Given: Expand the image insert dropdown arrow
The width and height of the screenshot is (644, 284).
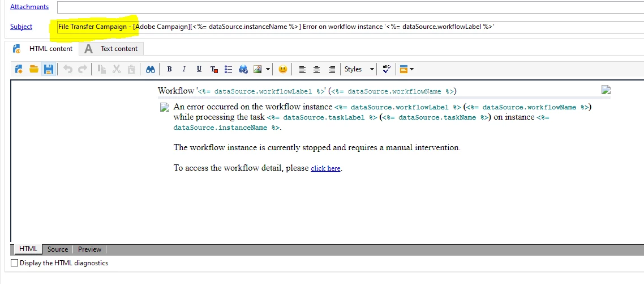Looking at the screenshot, I should pyautogui.click(x=268, y=69).
